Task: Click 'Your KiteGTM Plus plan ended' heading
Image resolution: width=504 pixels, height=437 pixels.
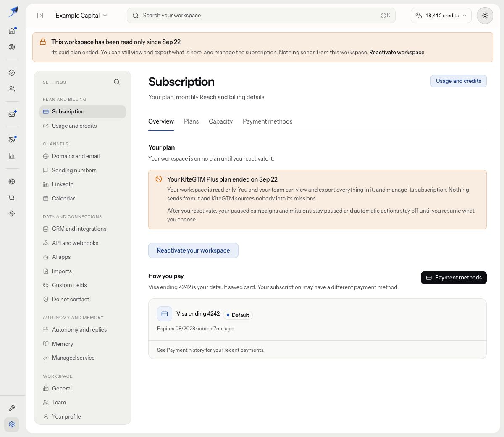Action: click(222, 179)
